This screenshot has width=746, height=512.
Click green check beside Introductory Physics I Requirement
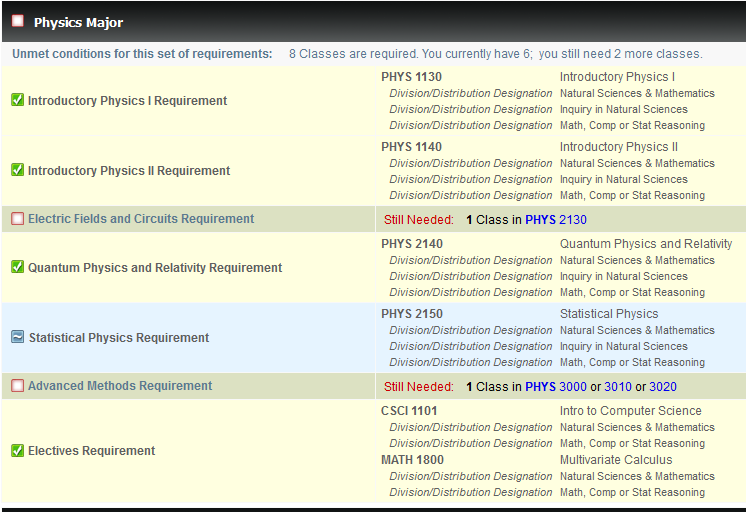pyautogui.click(x=18, y=100)
